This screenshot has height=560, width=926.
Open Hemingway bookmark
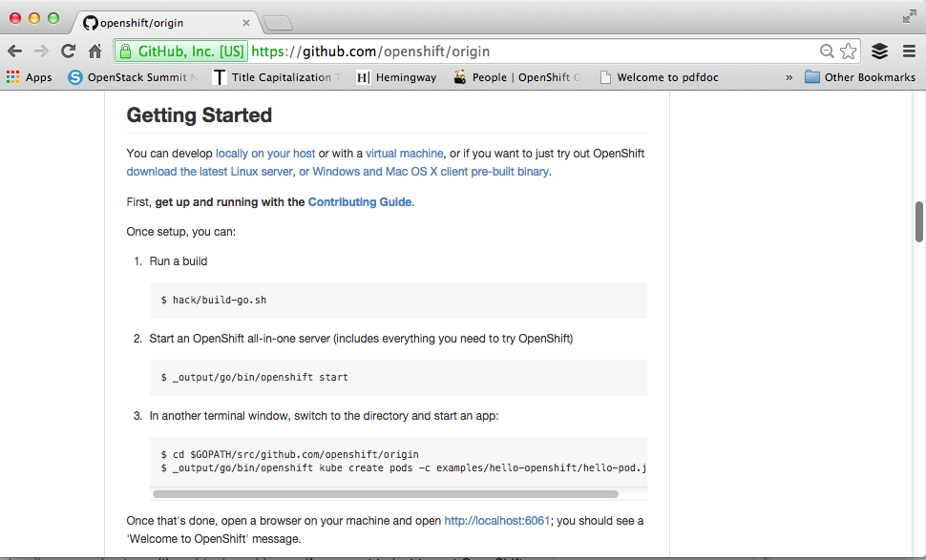(396, 77)
